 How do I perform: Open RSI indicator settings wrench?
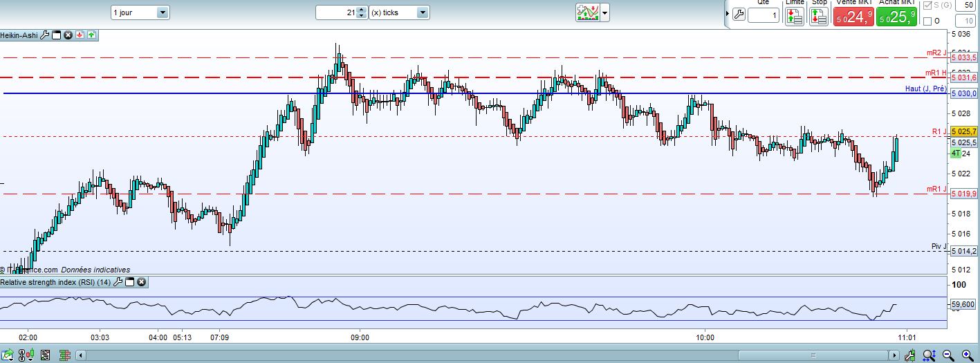pyautogui.click(x=118, y=282)
